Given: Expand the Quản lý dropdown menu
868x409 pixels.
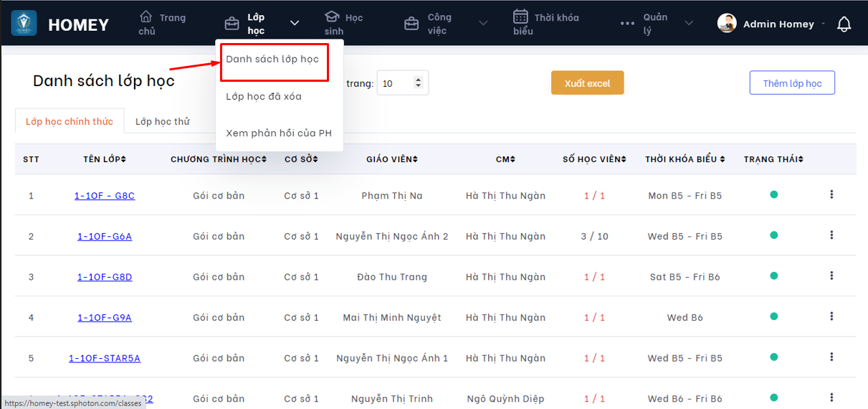Looking at the screenshot, I should click(x=689, y=24).
